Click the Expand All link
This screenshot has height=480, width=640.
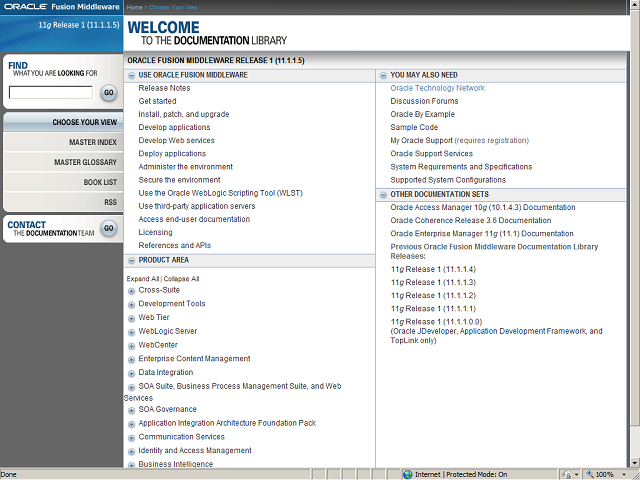point(143,279)
